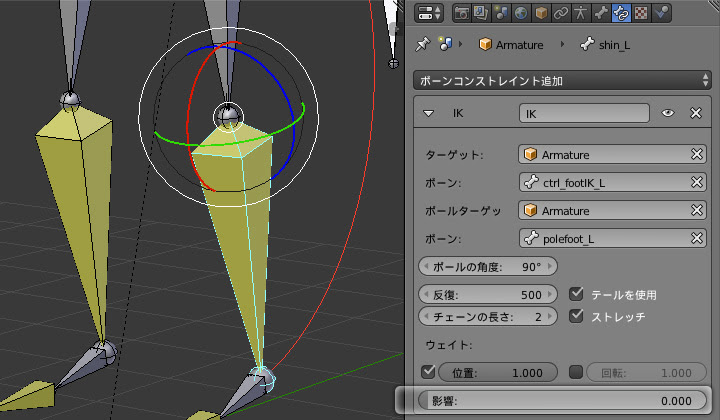
Task: Open the Texture checkerboard tab
Action: pyautogui.click(x=641, y=13)
